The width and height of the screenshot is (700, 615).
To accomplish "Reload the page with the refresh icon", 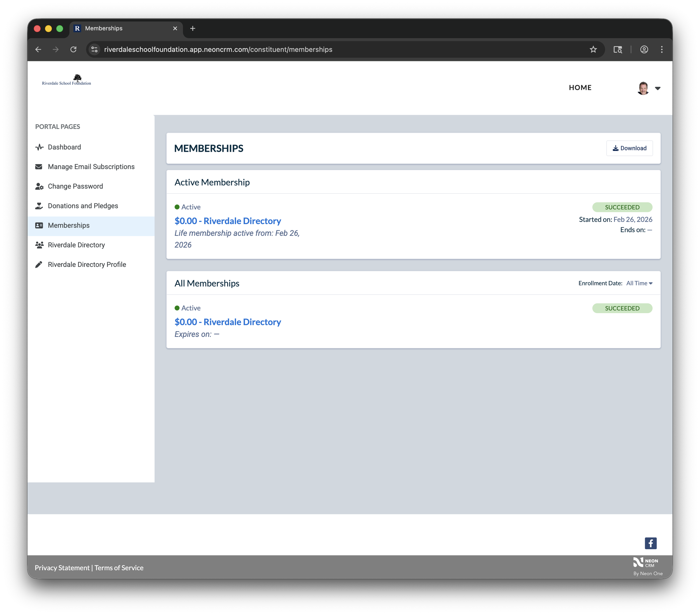I will (73, 49).
